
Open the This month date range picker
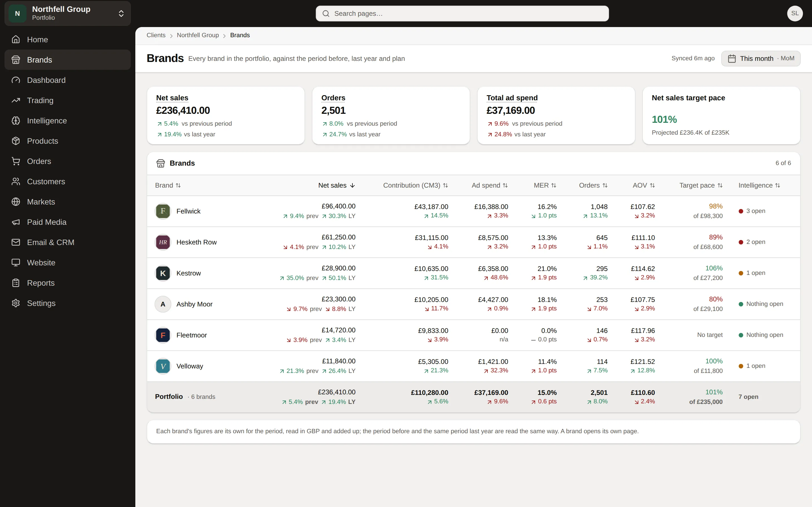[761, 59]
